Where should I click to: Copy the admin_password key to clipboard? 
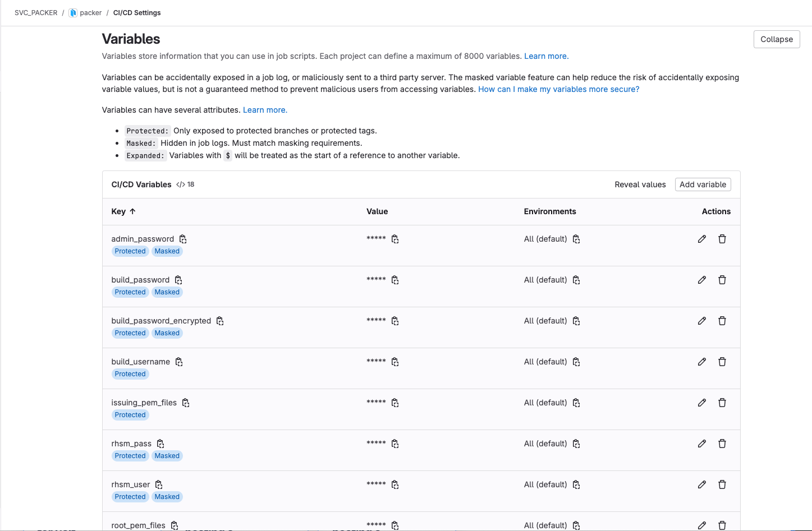click(x=182, y=239)
